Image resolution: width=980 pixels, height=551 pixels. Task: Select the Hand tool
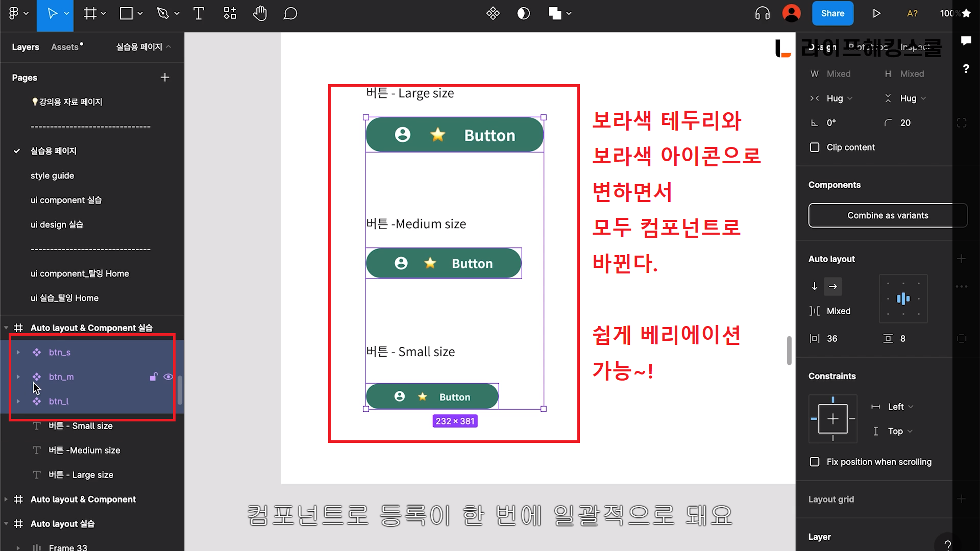[x=260, y=14]
